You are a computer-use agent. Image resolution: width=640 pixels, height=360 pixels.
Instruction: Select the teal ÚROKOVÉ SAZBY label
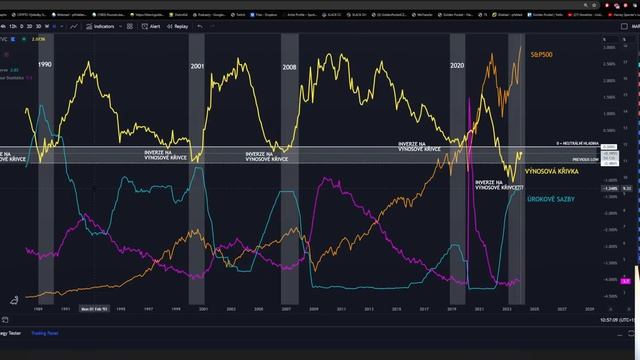551,199
